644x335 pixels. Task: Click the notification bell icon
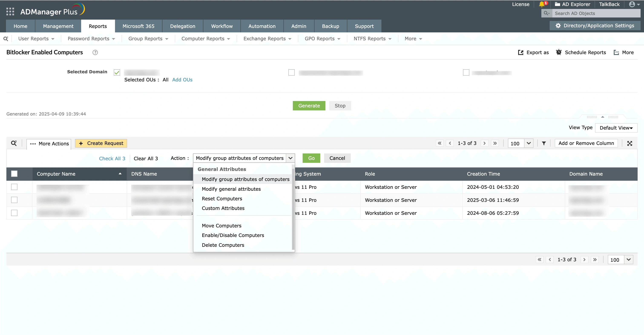click(x=542, y=4)
